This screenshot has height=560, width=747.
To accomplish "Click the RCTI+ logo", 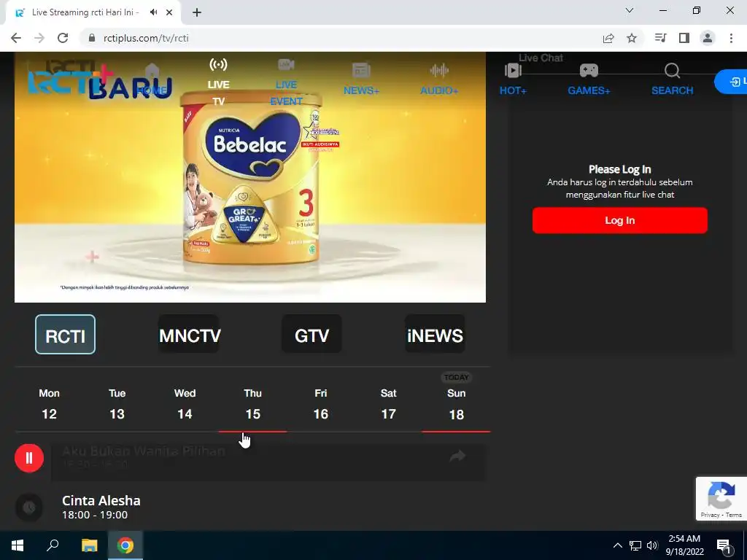I will point(71,81).
